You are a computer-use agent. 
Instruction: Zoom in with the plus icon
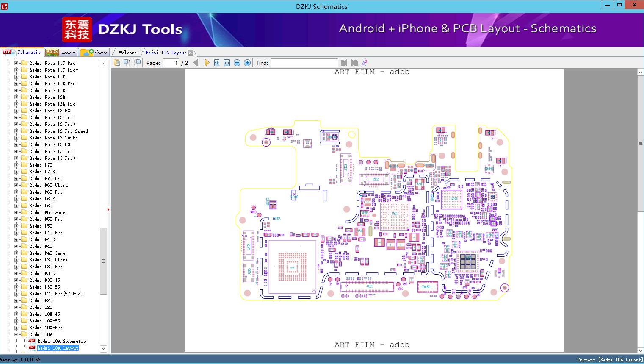[x=247, y=63]
